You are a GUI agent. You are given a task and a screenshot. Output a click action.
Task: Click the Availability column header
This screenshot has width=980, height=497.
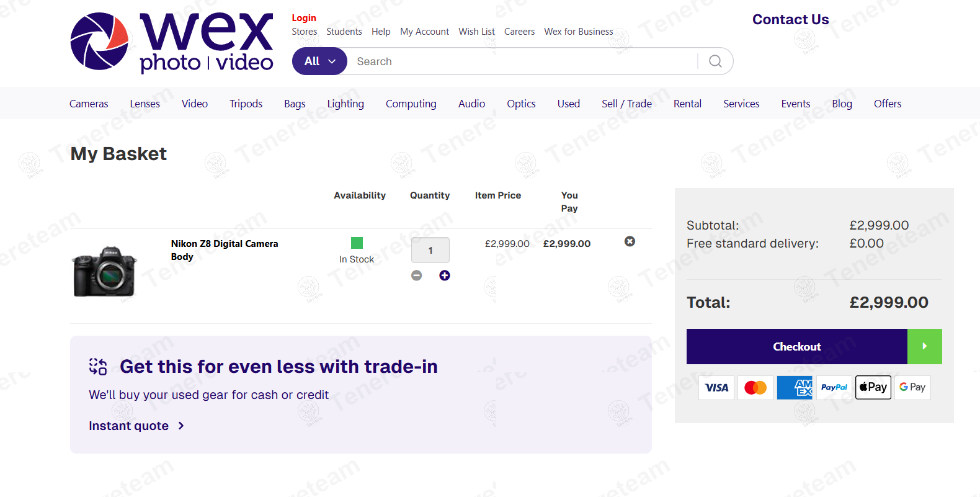coord(360,195)
